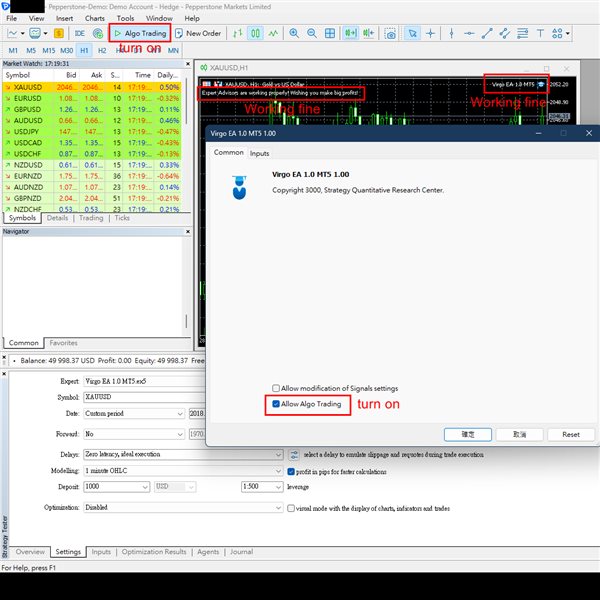This screenshot has height=600, width=600.
Task: Click the Reset button
Action: pyautogui.click(x=571, y=435)
